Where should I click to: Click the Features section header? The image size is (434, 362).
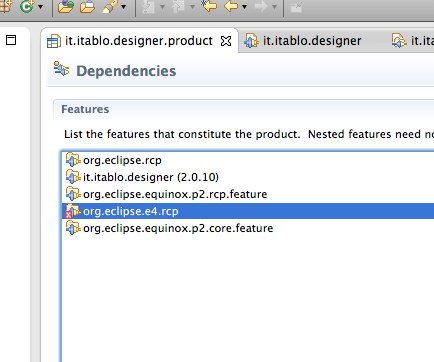tap(85, 109)
